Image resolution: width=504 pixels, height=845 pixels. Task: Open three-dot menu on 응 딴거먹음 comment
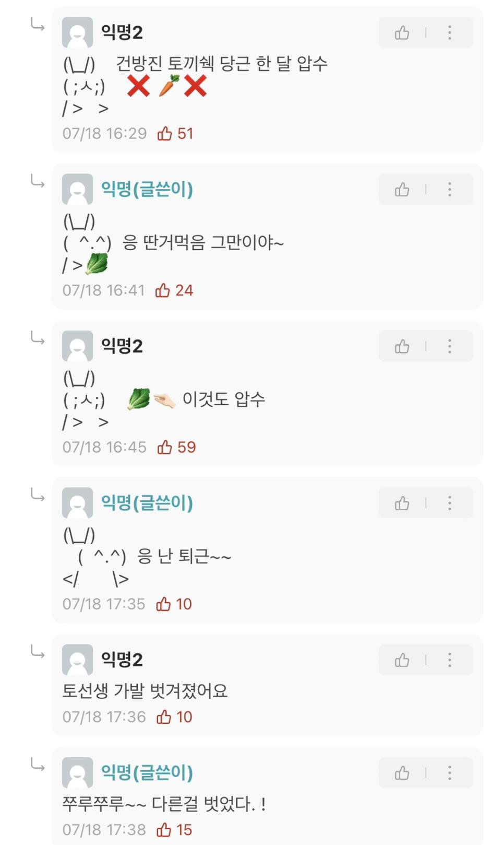449,190
